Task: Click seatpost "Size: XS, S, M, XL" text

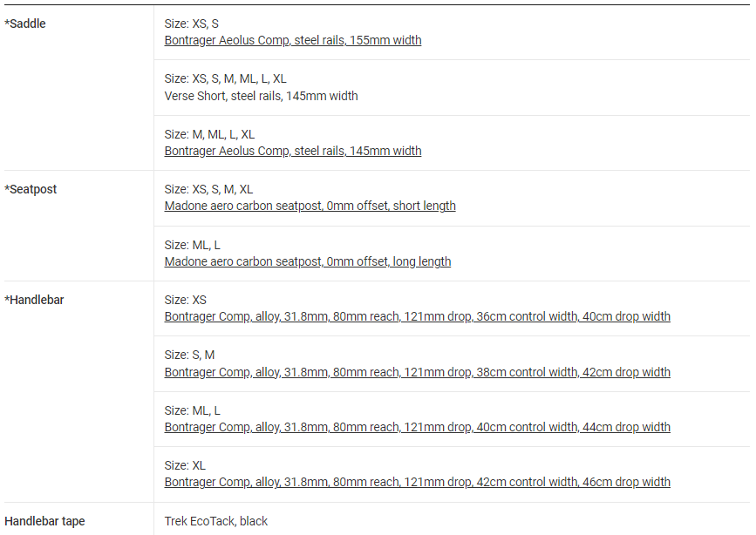Action: pyautogui.click(x=208, y=189)
